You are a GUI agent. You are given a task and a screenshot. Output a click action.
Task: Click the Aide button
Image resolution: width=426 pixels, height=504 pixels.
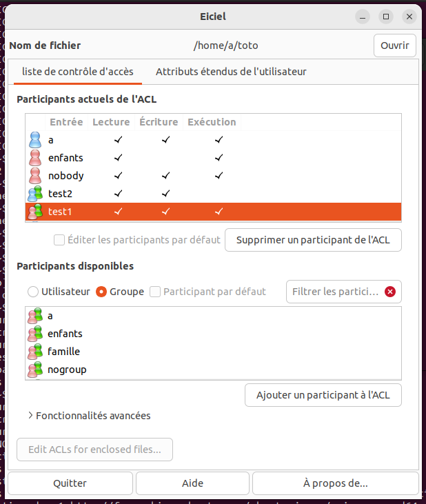click(192, 483)
